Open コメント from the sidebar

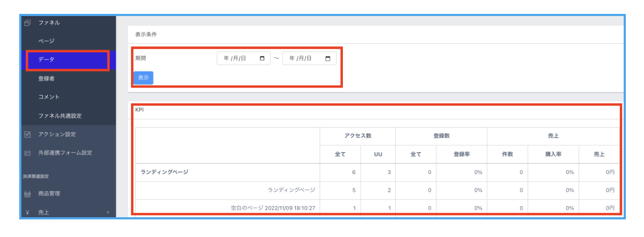click(x=49, y=97)
